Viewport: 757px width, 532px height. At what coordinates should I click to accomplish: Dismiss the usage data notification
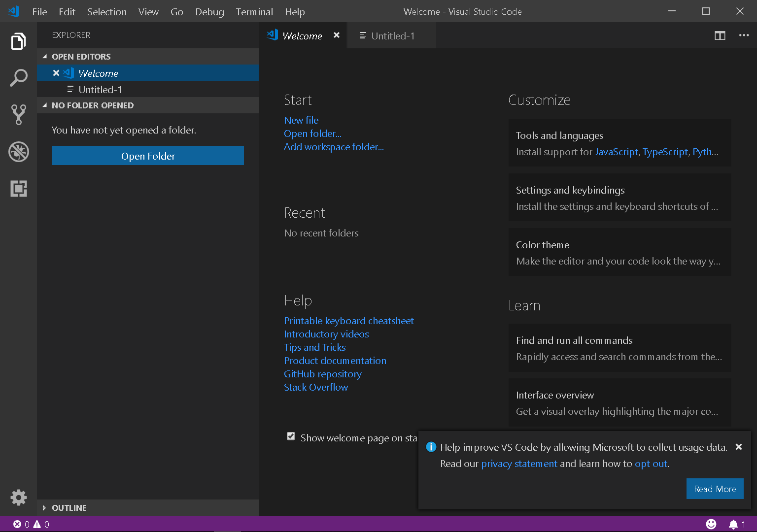point(739,447)
